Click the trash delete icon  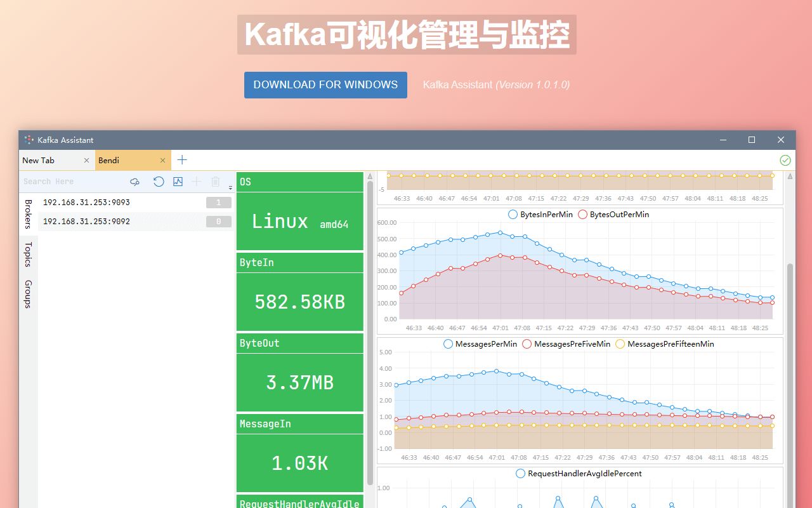[216, 182]
